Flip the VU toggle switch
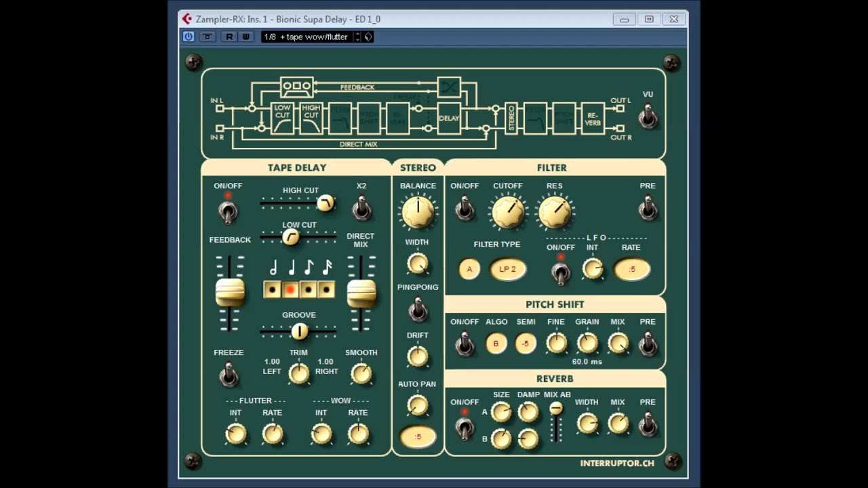The width and height of the screenshot is (868, 488). coord(648,117)
